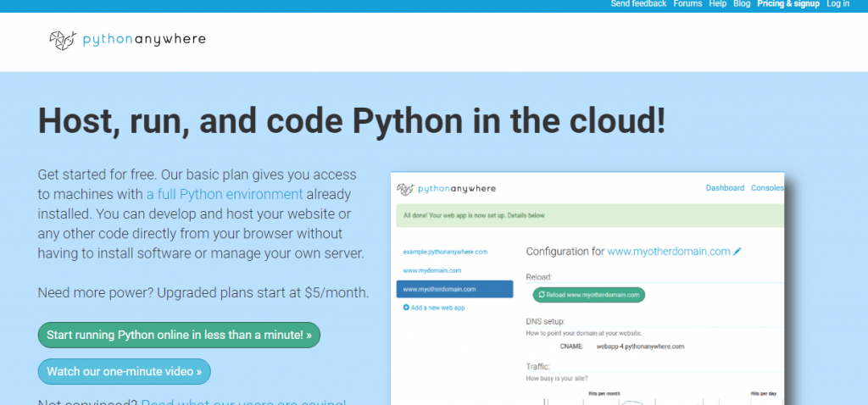Visit the Blog from the top navigation
Image resolution: width=868 pixels, height=405 pixels.
click(x=742, y=4)
